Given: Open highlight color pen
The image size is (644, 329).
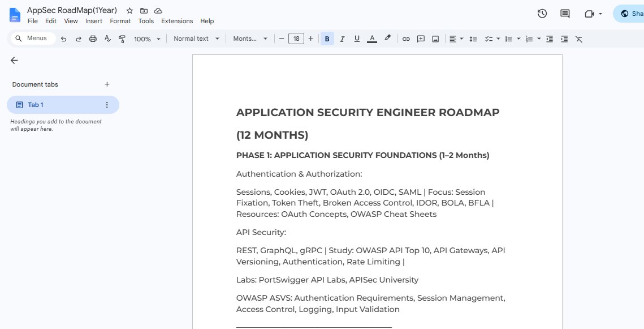Looking at the screenshot, I should pyautogui.click(x=387, y=39).
